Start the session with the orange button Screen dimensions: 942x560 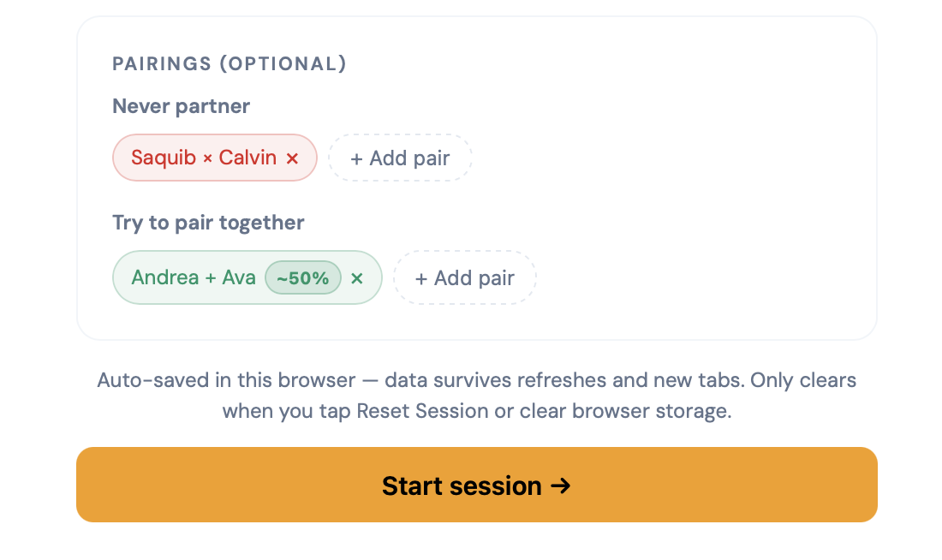pyautogui.click(x=477, y=485)
